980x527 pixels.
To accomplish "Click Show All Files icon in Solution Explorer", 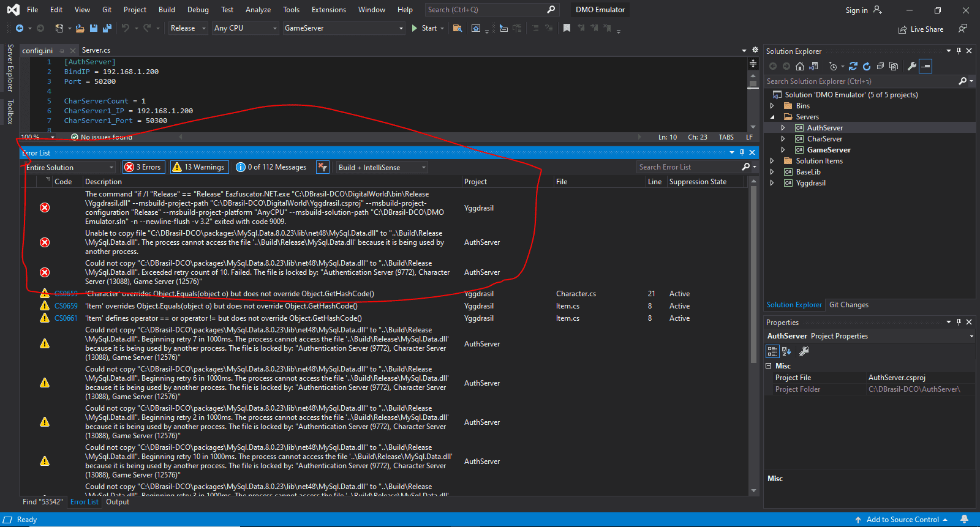I will 894,66.
